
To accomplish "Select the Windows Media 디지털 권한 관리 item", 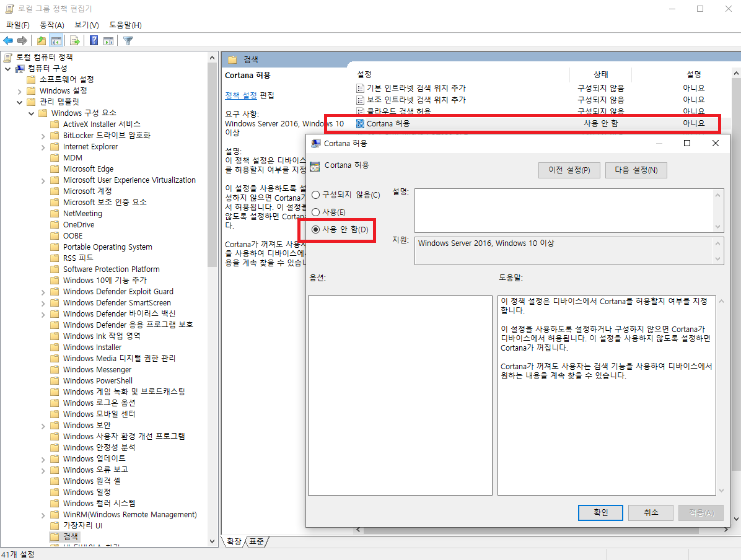I will [x=119, y=358].
